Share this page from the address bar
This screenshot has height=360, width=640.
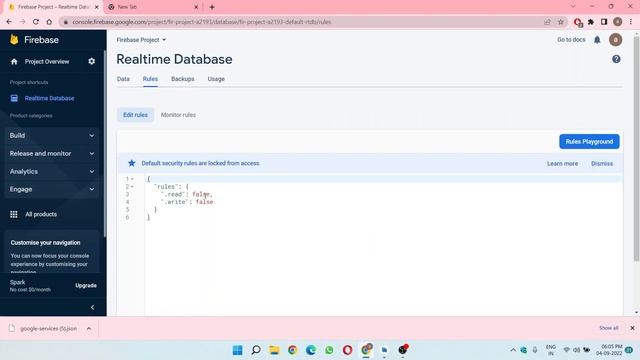547,22
